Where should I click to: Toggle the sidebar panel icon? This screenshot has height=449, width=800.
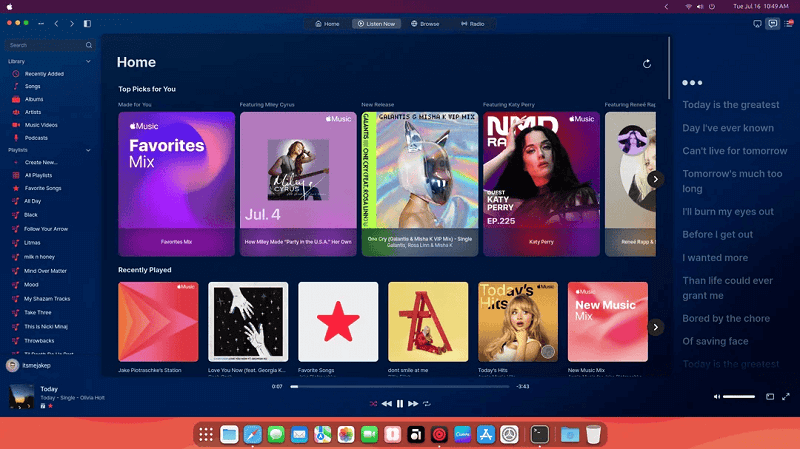pos(87,23)
